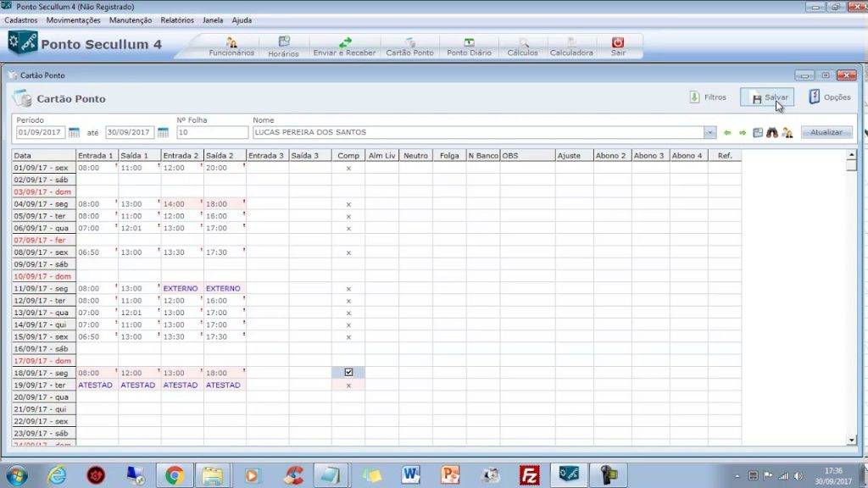Viewport: 868px width, 488px height.
Task: Open the Manutenção menu
Action: [x=131, y=20]
